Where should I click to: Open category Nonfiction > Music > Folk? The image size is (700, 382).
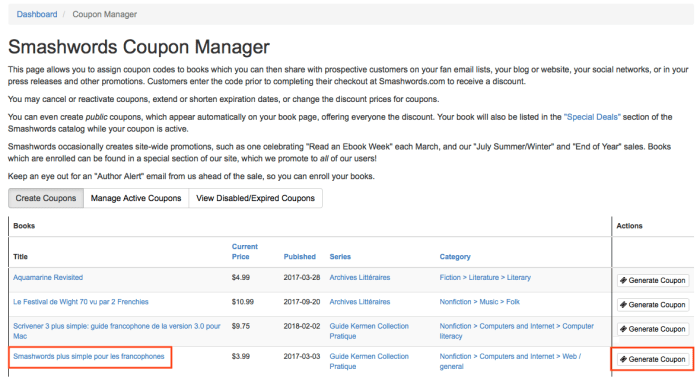click(479, 302)
